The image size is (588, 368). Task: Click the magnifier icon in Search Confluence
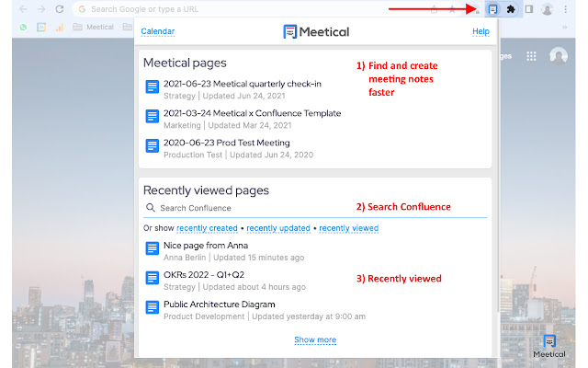[x=151, y=208]
